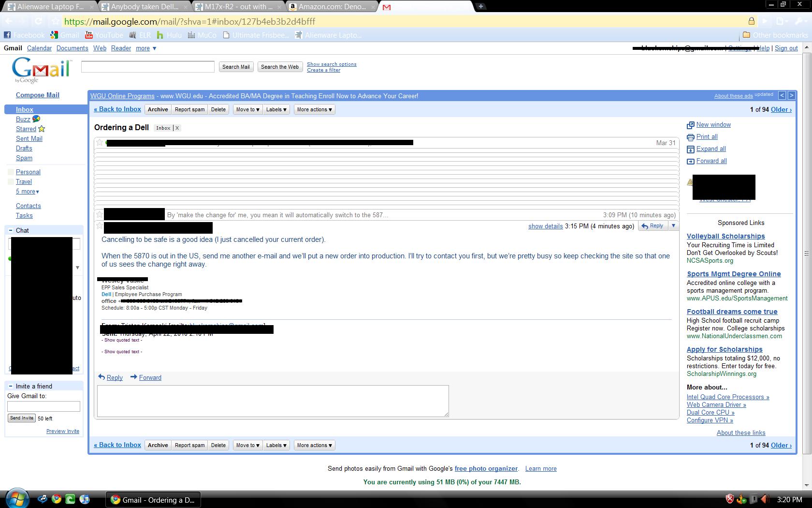This screenshot has height=508, width=812.
Task: Click the wrench settings icon in Chrome
Action: [x=799, y=21]
